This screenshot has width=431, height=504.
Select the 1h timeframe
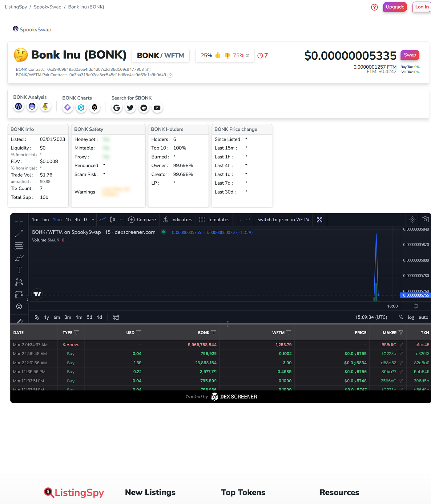tap(68, 220)
